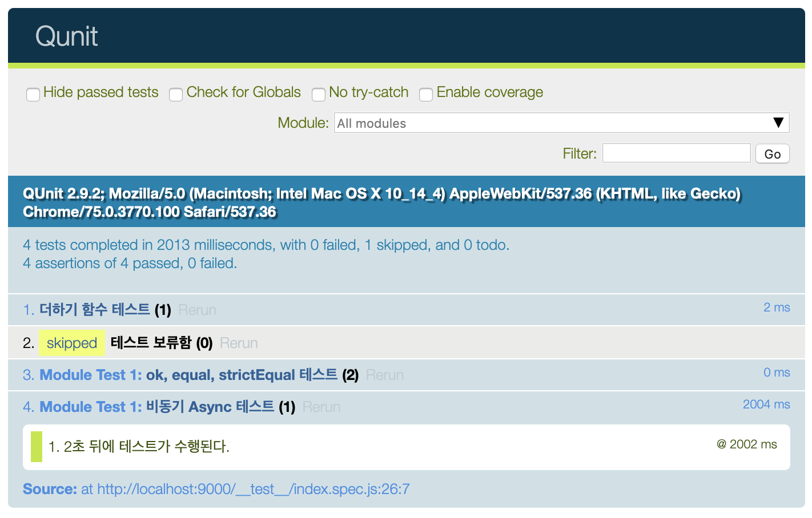Click the skipped label on test 2

point(72,343)
